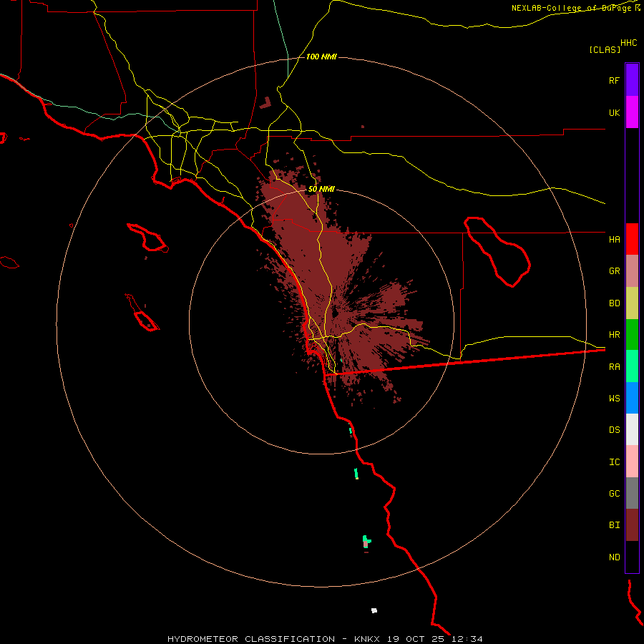Image resolution: width=644 pixels, height=644 pixels.
Task: Click the KNKX station identifier
Action: [x=367, y=639]
